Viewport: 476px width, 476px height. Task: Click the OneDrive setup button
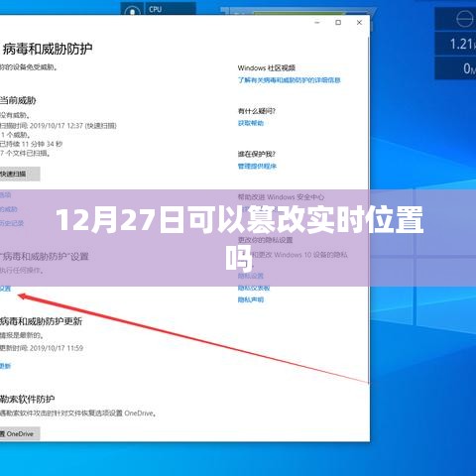pos(19,434)
